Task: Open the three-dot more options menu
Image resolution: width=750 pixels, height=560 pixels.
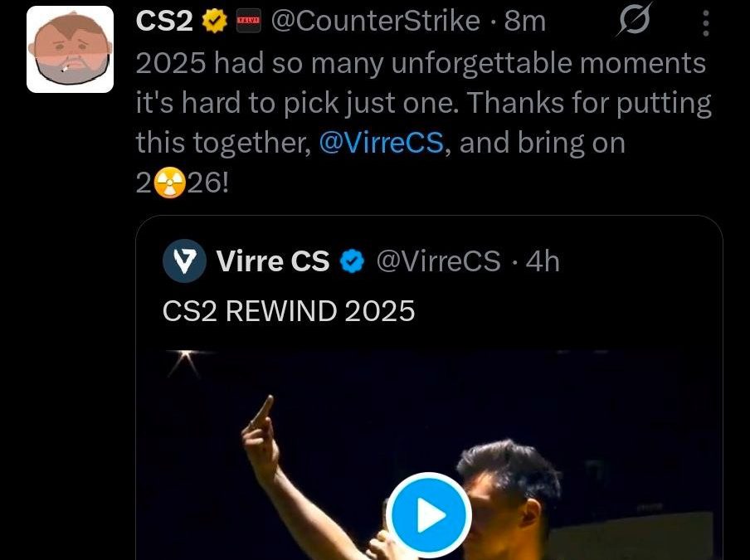Action: [705, 22]
